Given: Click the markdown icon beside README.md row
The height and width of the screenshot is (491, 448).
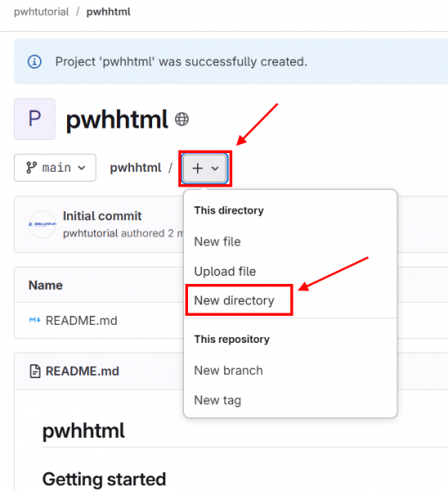Looking at the screenshot, I should tap(34, 320).
